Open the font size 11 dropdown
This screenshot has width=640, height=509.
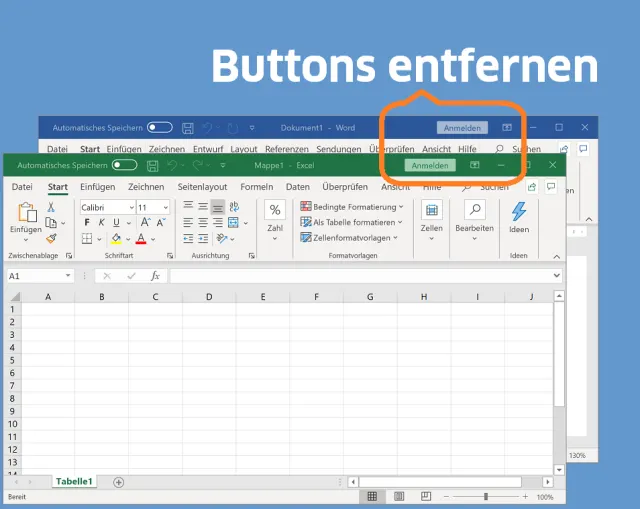click(165, 207)
